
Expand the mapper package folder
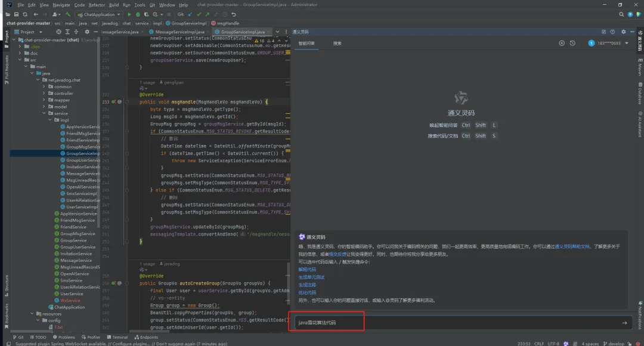(x=44, y=100)
